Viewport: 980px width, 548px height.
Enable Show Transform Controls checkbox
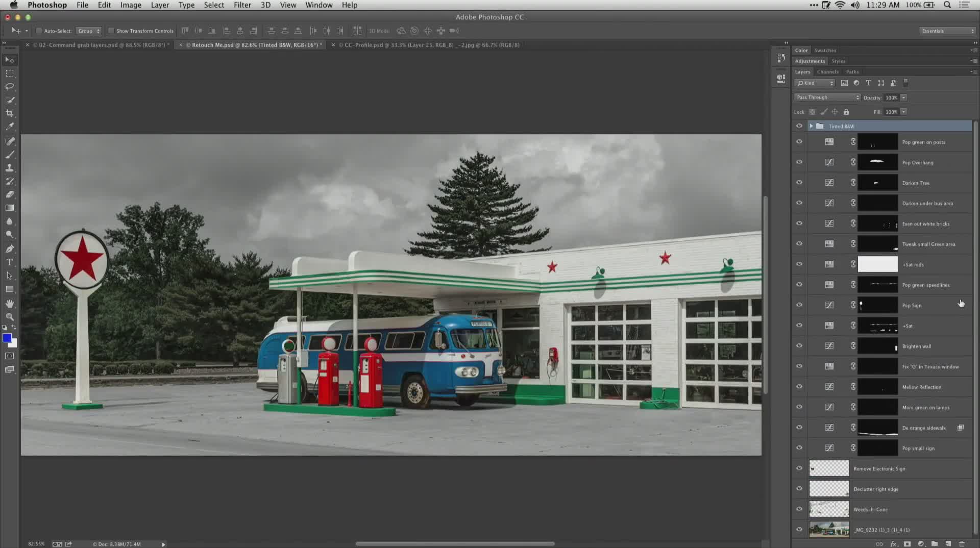point(111,31)
